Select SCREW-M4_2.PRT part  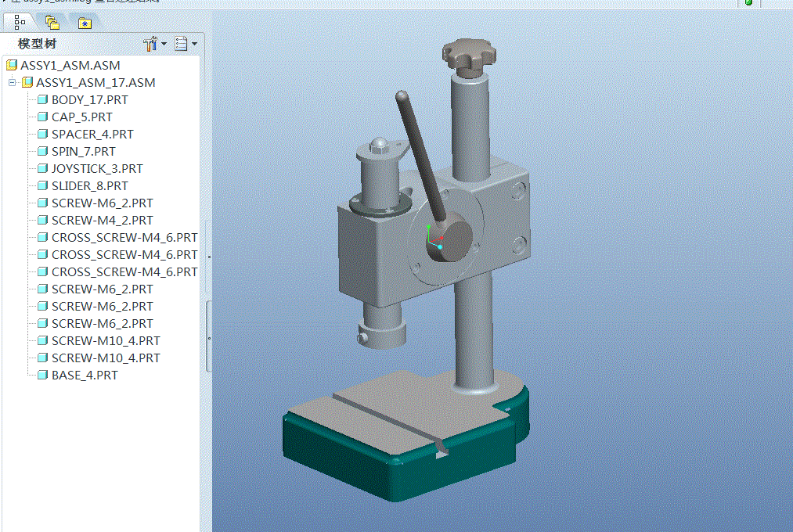tap(103, 220)
